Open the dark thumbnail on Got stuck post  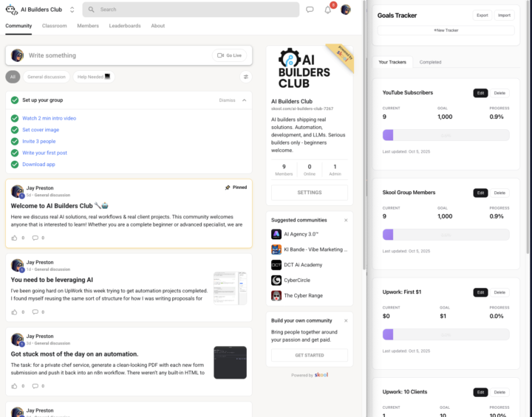click(230, 362)
